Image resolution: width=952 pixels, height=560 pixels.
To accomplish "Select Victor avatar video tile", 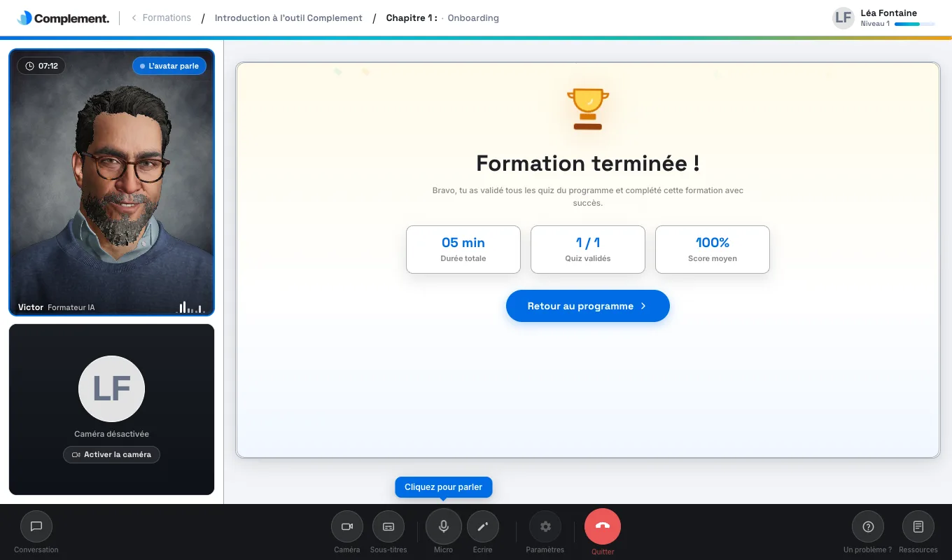I will pyautogui.click(x=112, y=182).
